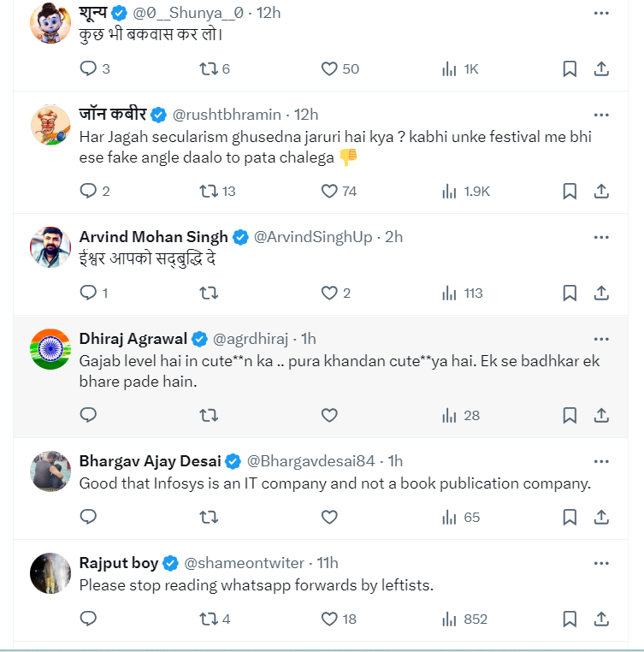The width and height of the screenshot is (644, 652).
Task: Click Dhiraj Agrawal's Indian flag avatar
Action: (x=50, y=349)
